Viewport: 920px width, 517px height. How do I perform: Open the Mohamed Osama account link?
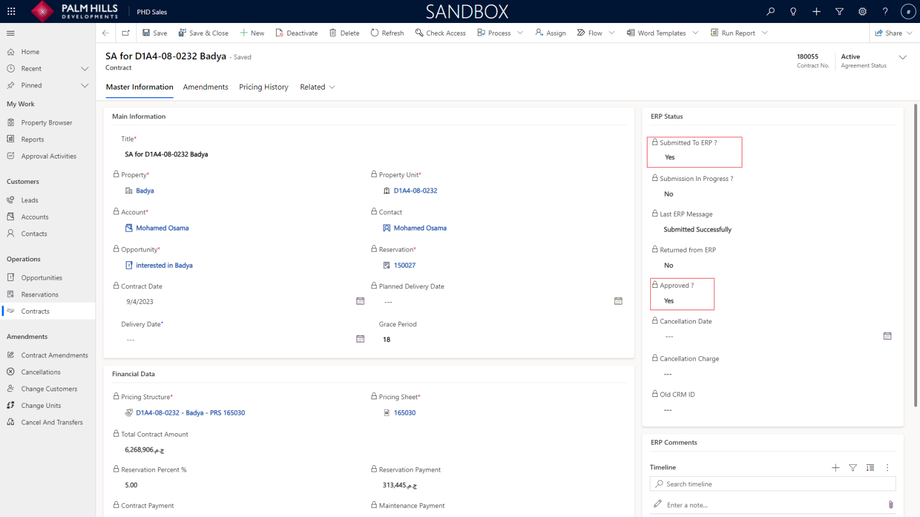pyautogui.click(x=162, y=228)
